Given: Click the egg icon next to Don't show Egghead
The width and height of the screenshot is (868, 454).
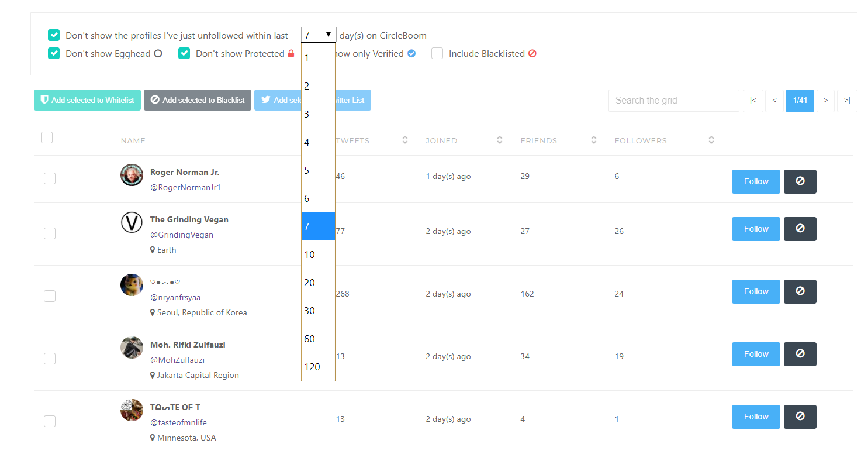Looking at the screenshot, I should pos(158,53).
